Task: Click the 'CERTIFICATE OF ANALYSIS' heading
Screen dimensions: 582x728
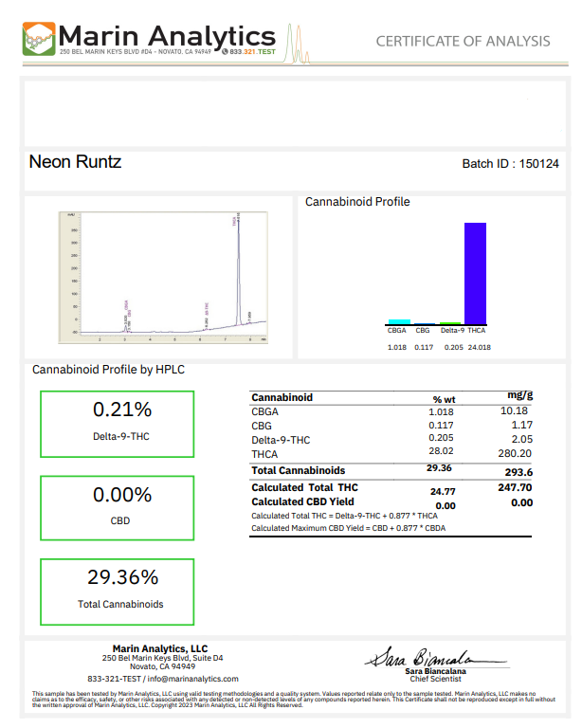Action: point(464,42)
